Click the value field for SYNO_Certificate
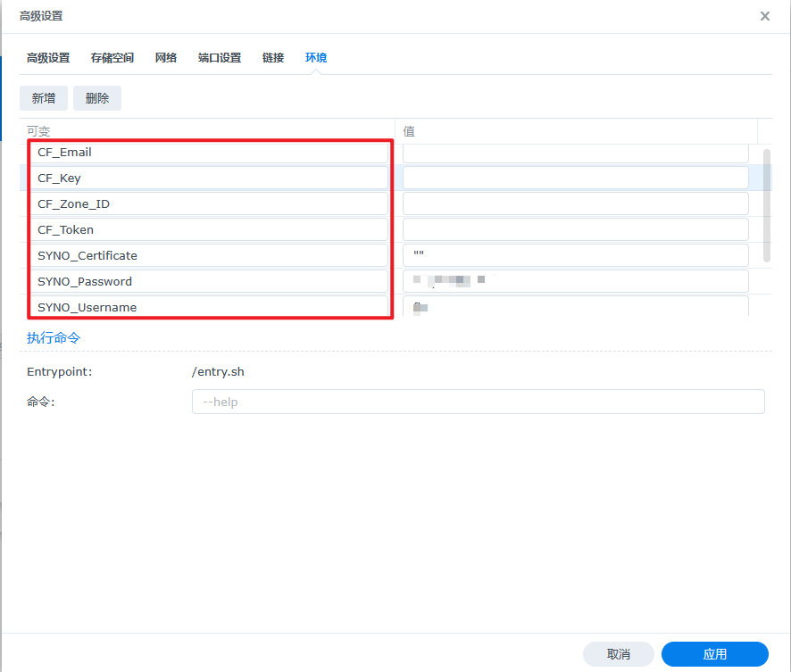The width and height of the screenshot is (791, 672). pos(576,255)
